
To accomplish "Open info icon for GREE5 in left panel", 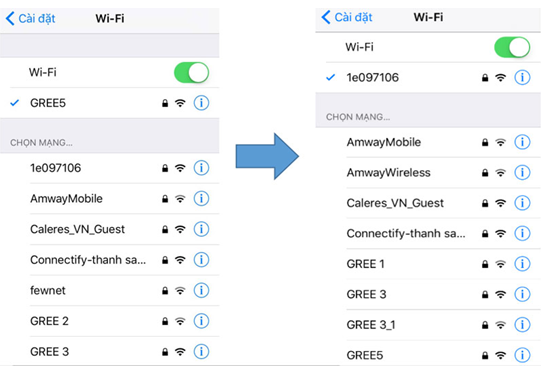I will point(201,103).
